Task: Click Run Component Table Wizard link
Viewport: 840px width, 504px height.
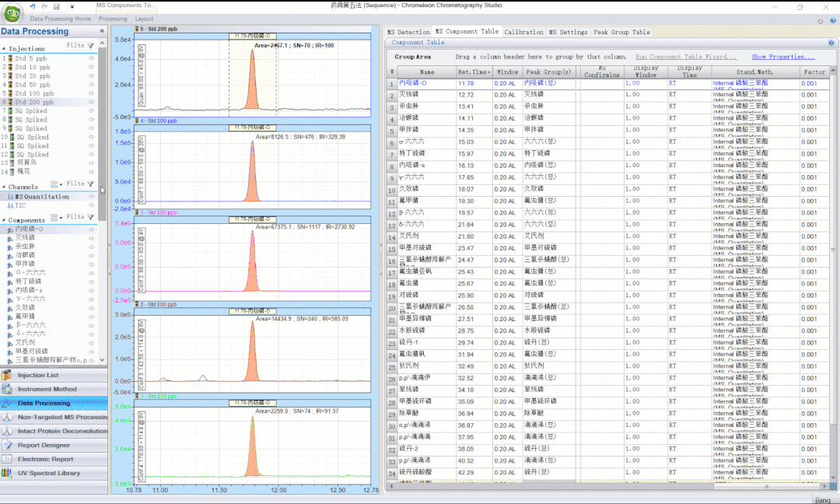Action: tap(686, 57)
